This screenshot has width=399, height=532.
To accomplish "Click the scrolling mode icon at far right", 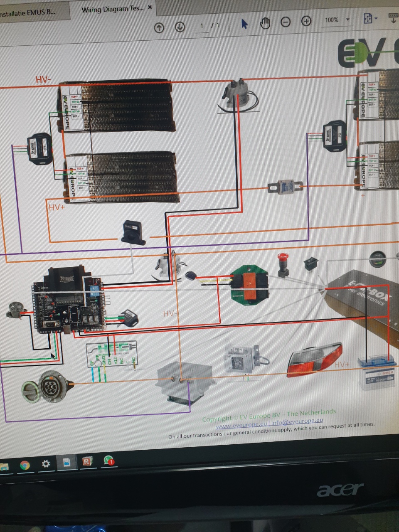I will [x=393, y=18].
